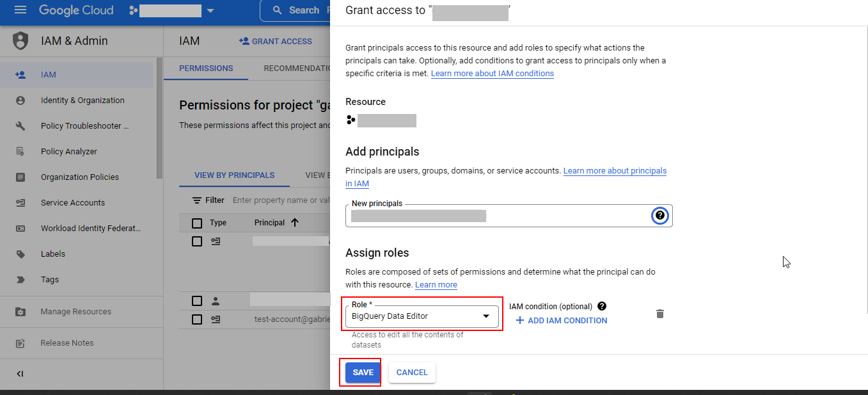Switch to the Permissions tab
This screenshot has height=395, width=868.
(206, 69)
